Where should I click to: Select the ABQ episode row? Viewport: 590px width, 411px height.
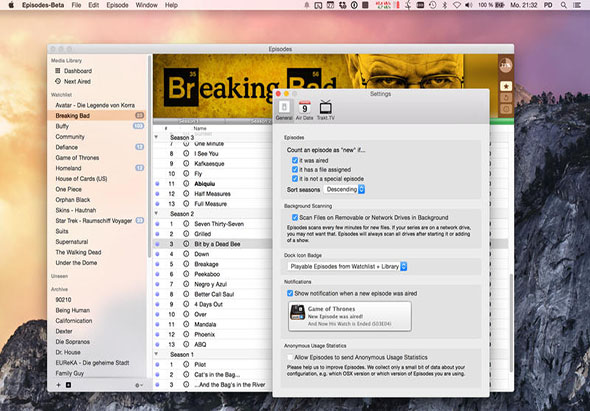[x=213, y=344]
